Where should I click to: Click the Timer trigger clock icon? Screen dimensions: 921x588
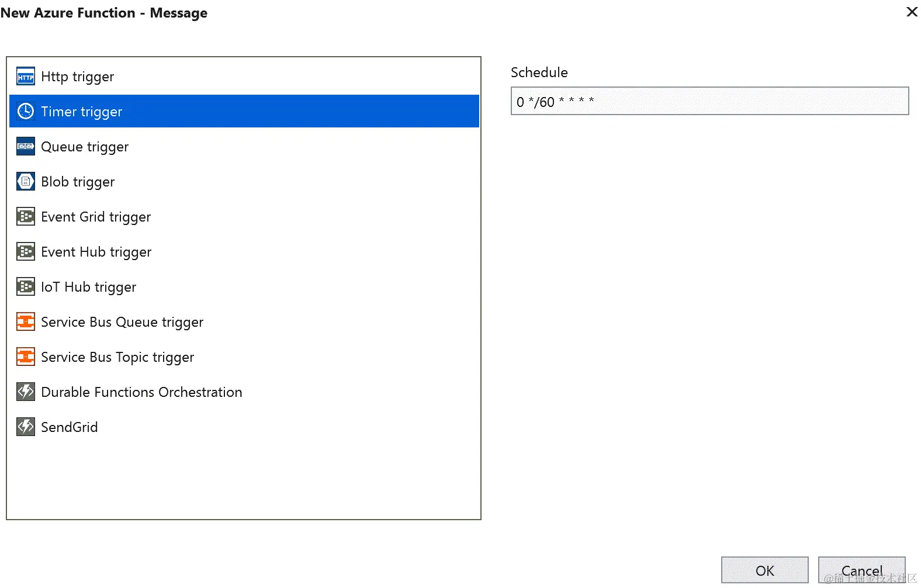click(x=26, y=111)
